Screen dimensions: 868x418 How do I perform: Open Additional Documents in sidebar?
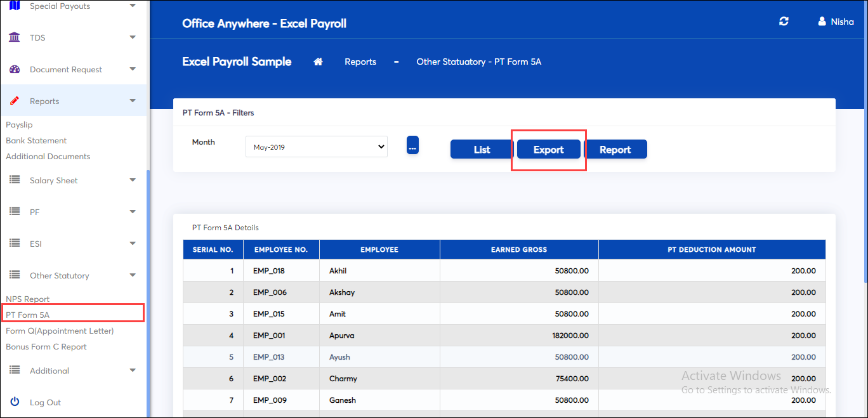pos(48,157)
